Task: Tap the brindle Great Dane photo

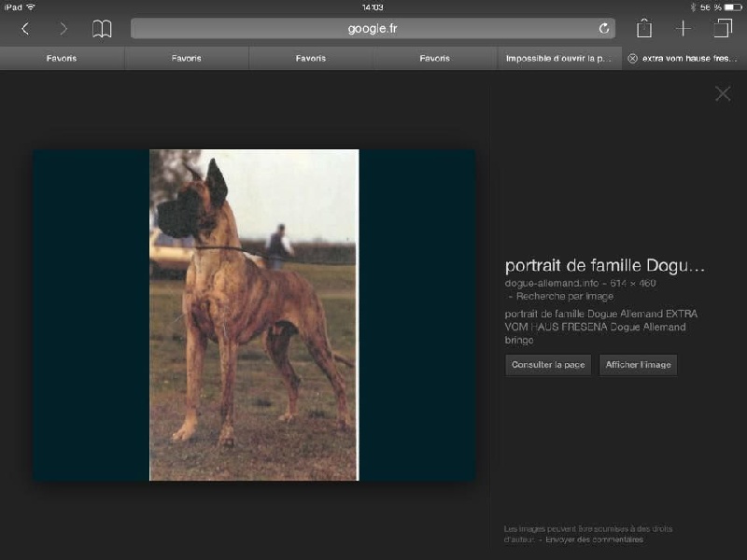Action: (x=254, y=315)
